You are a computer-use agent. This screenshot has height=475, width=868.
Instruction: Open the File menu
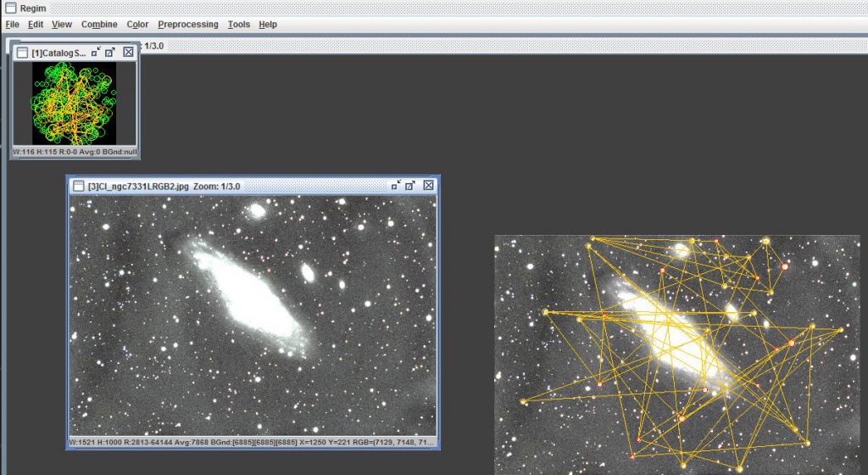pyautogui.click(x=12, y=25)
